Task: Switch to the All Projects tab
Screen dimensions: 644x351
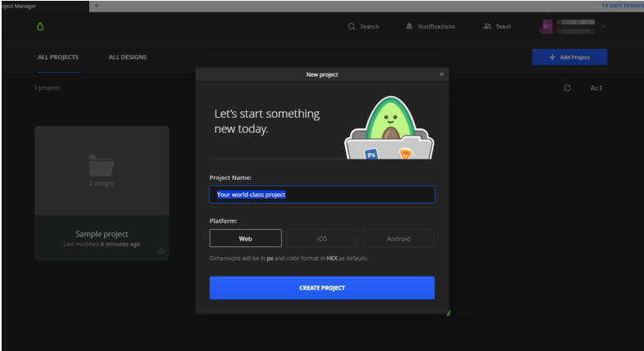Action: [58, 57]
